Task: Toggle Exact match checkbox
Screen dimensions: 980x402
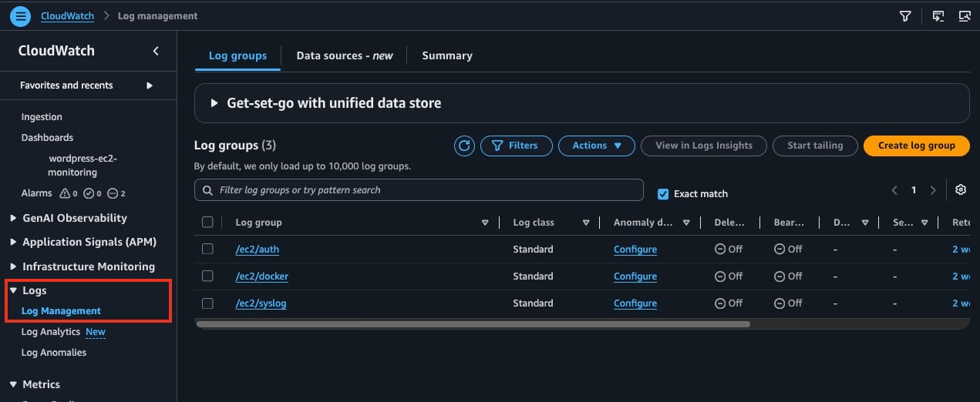Action: [x=663, y=194]
